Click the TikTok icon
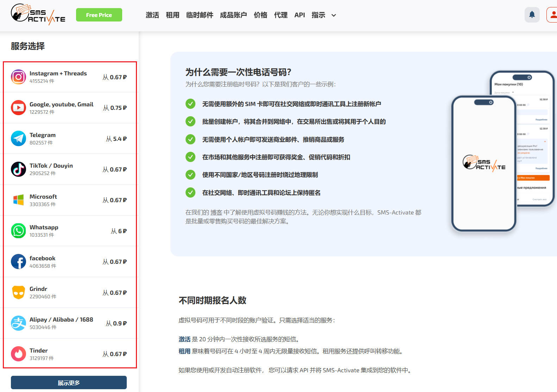This screenshot has width=557, height=392. 18,169
